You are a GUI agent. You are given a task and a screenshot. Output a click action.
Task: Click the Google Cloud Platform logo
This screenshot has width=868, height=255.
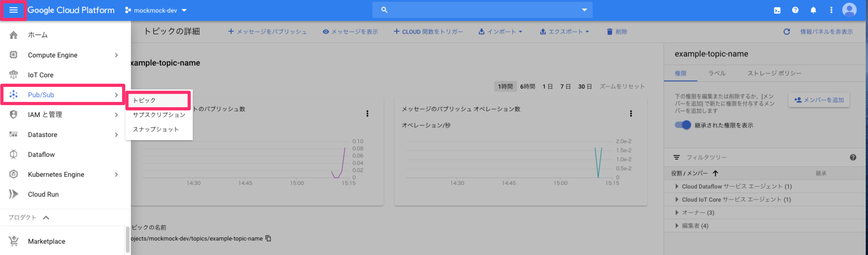tap(71, 10)
